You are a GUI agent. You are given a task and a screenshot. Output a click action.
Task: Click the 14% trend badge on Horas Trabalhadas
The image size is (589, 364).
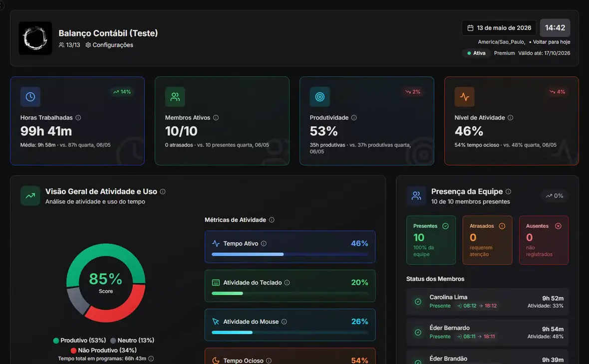tap(122, 92)
